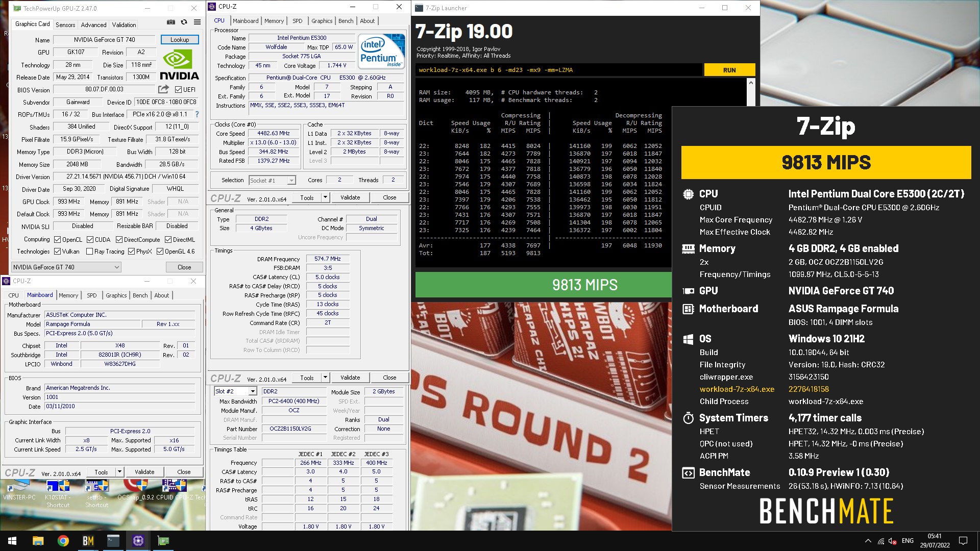Click Close button at bottom of GPU-Z
This screenshot has height=551, width=980.
(x=184, y=267)
